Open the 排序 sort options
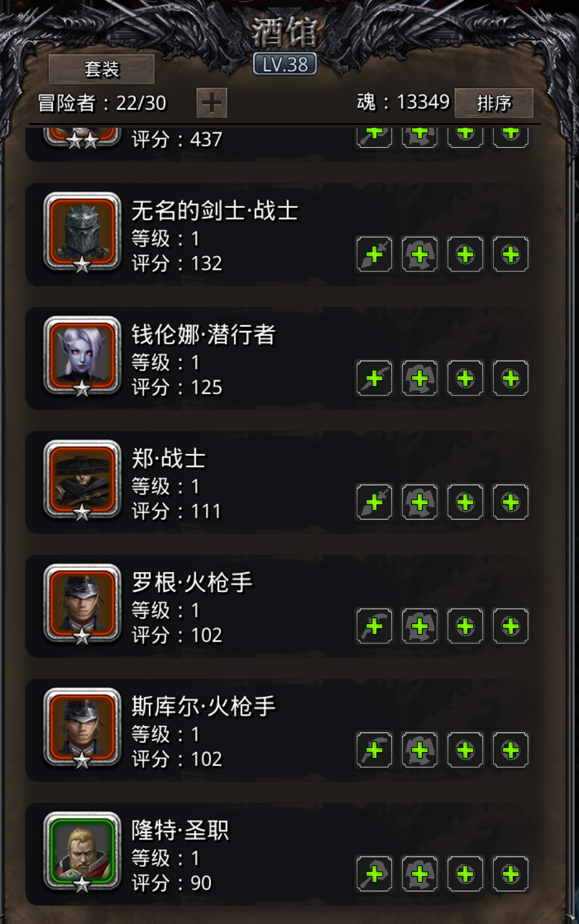 tap(494, 103)
